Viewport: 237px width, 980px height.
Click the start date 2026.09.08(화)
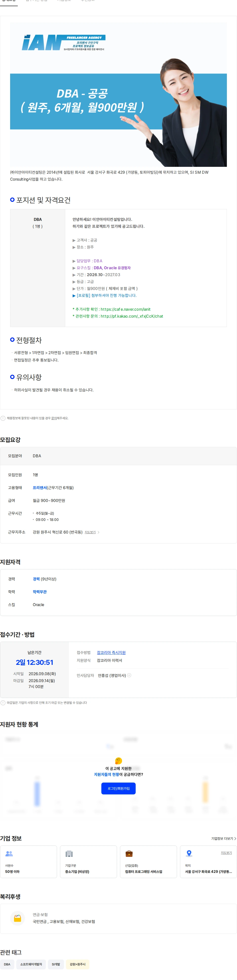42,674
